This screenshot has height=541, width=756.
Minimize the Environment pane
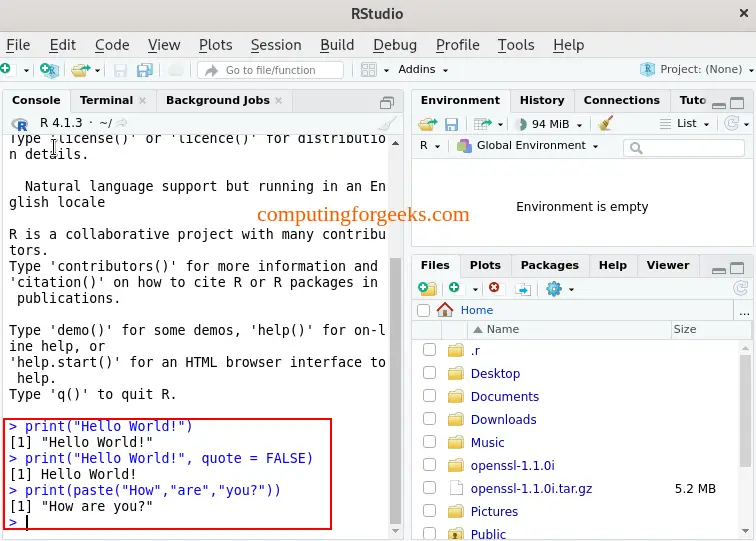pos(719,105)
